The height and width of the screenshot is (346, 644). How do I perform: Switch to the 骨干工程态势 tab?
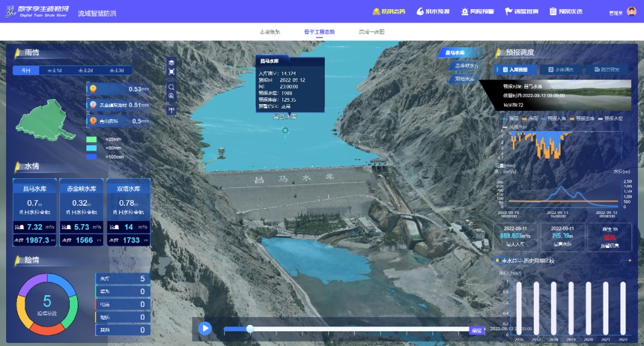(319, 32)
